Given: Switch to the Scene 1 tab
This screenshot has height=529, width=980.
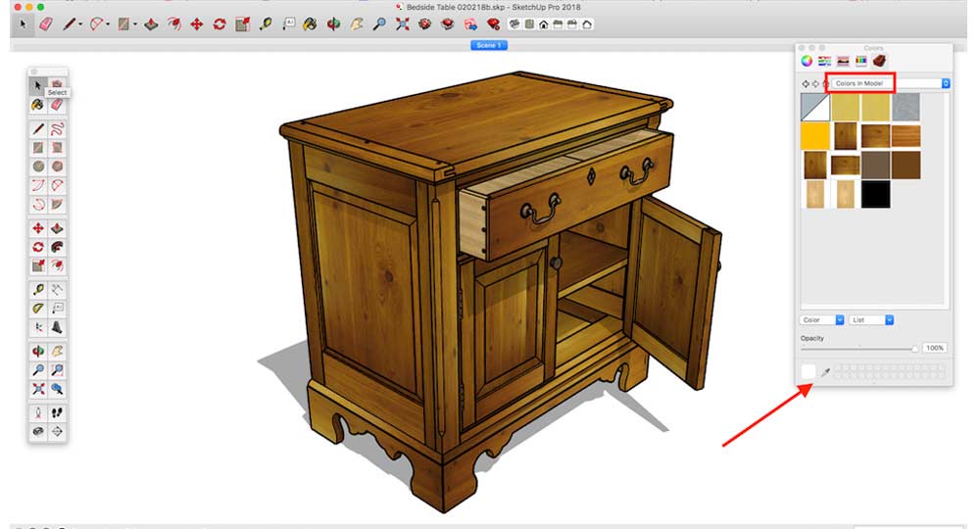Looking at the screenshot, I should pyautogui.click(x=489, y=45).
